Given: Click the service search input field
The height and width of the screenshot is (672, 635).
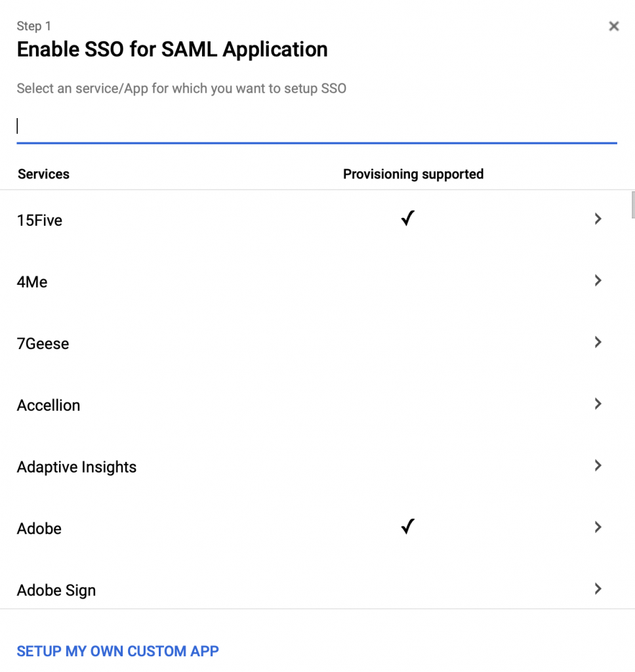Looking at the screenshot, I should coord(317,127).
